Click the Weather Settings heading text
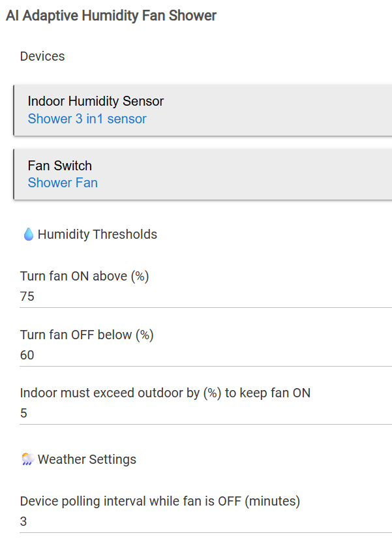 coord(87,459)
